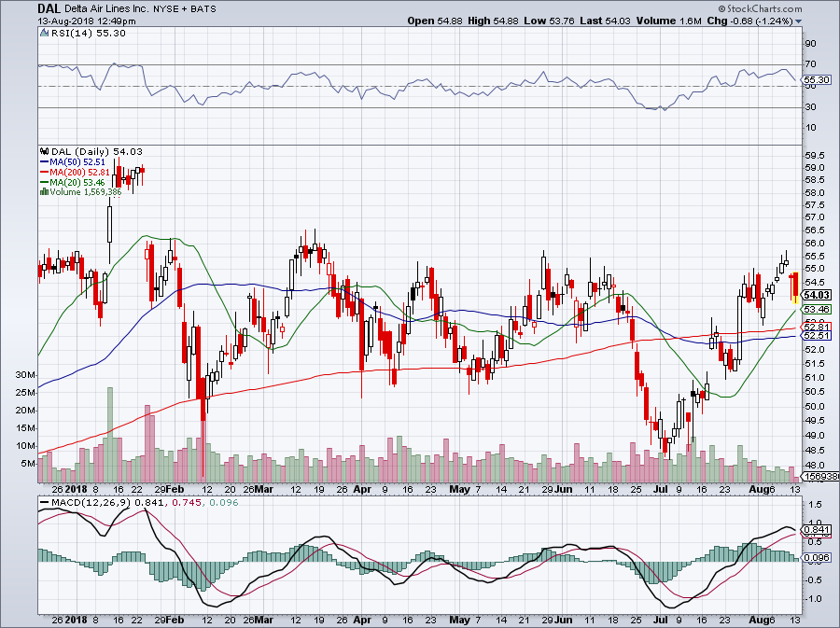Click the MA(200) 52.81 legend label
The width and height of the screenshot is (840, 628).
tap(80, 173)
